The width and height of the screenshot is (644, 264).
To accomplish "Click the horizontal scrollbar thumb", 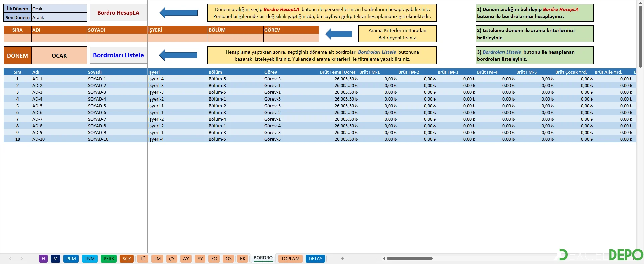I will (410, 258).
